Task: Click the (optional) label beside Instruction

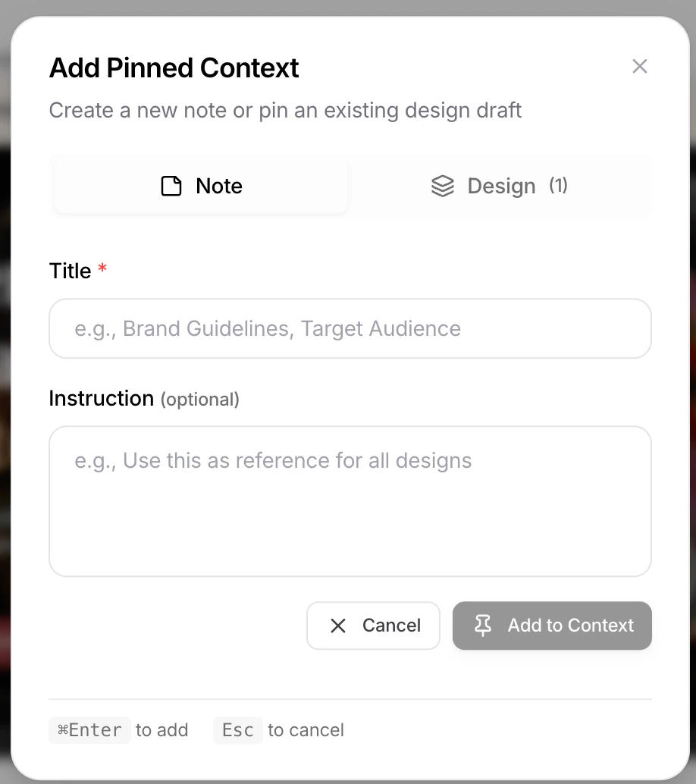Action: [x=200, y=400]
